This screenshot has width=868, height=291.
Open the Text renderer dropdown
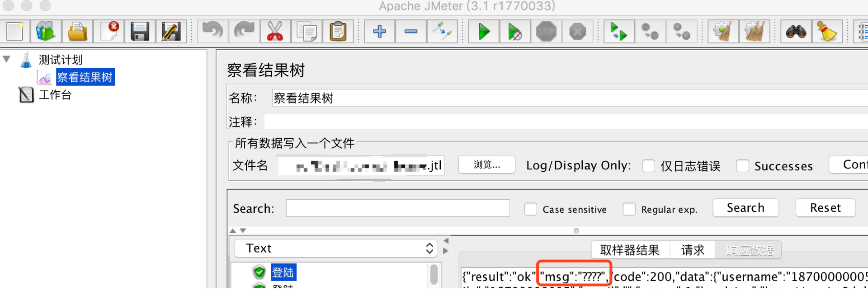tap(335, 249)
